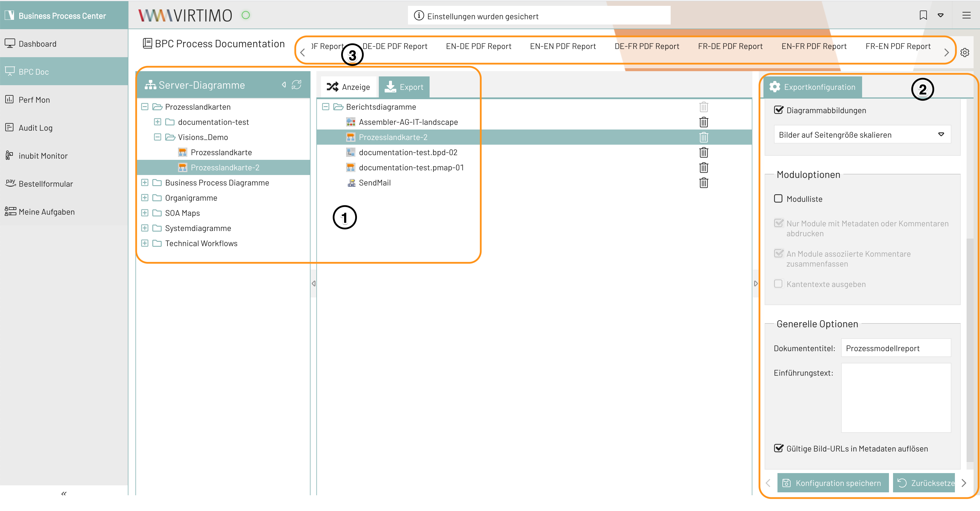The image size is (980, 511).
Task: Expand the documentation-test folder in tree
Action: point(159,122)
